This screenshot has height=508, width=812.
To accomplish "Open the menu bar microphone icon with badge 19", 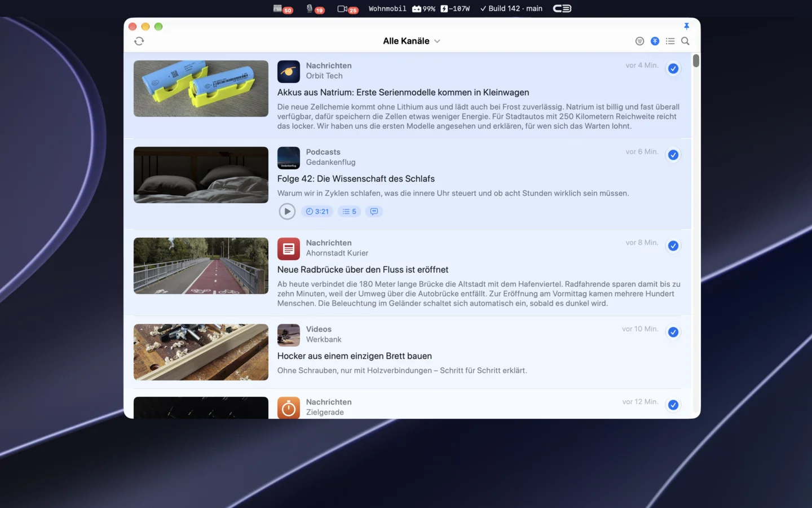I will point(315,8).
